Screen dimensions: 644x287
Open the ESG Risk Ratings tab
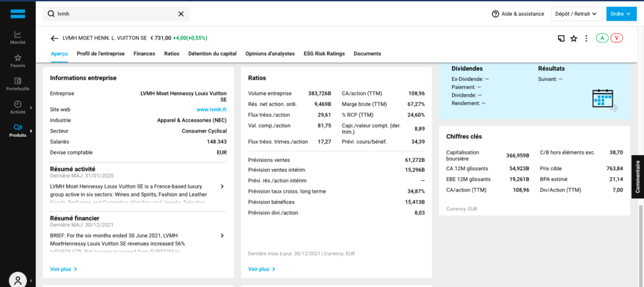tap(324, 54)
